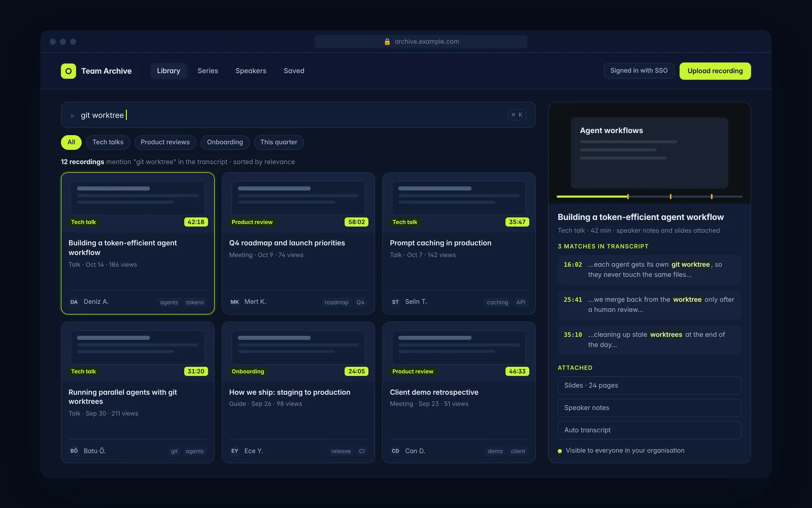Open the Library tab
The height and width of the screenshot is (508, 812).
coord(168,71)
